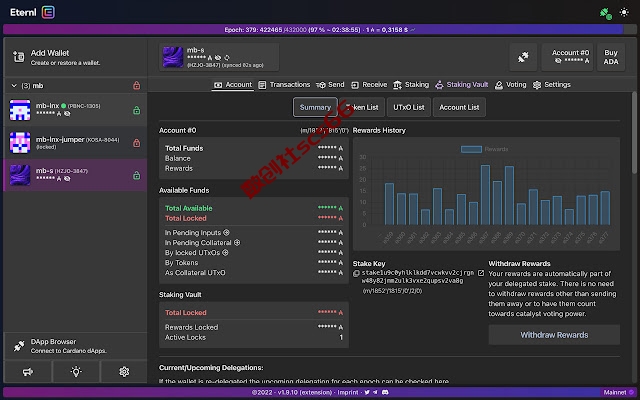640x400 pixels.
Task: Toggle balance visibility in Account #0 box
Action: [558, 61]
